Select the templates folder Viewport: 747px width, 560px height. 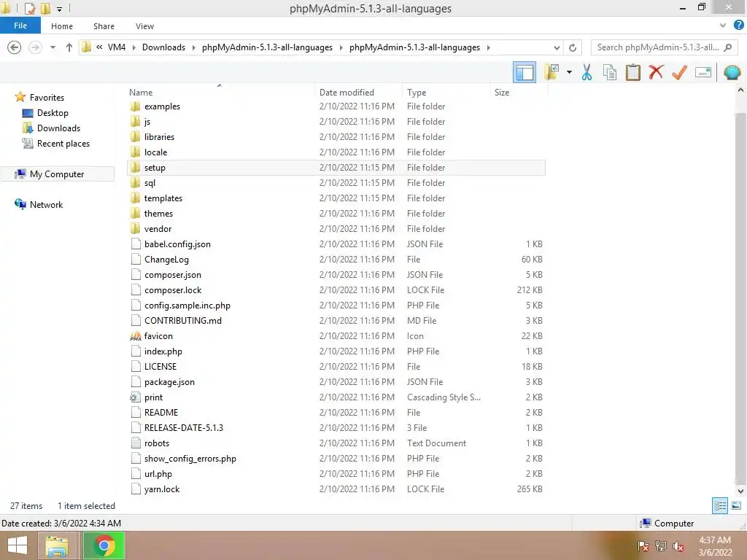click(x=163, y=198)
